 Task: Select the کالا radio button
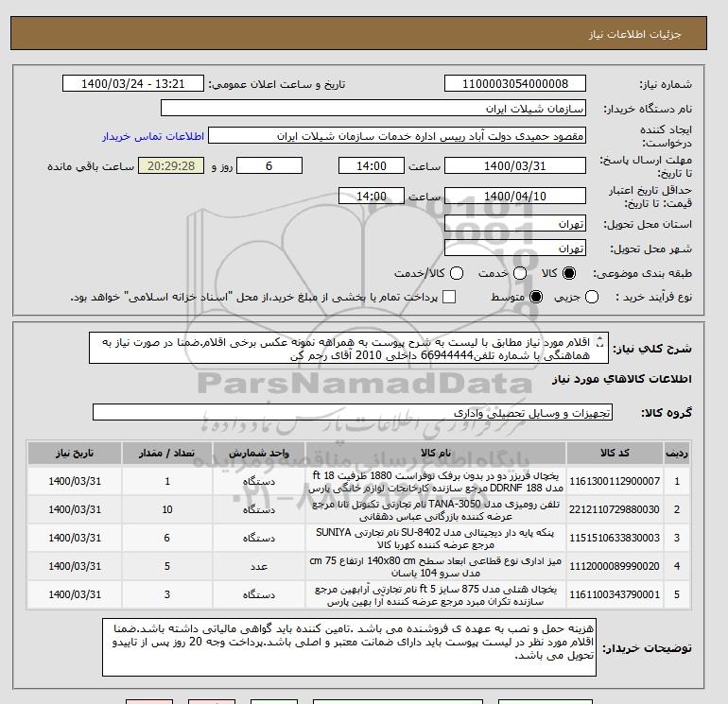coord(569,273)
